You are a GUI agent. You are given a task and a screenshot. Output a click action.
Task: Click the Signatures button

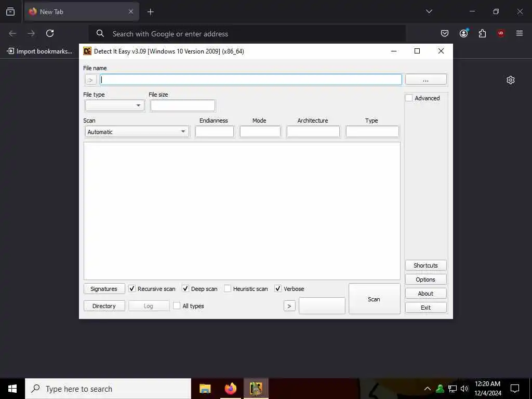pos(104,289)
